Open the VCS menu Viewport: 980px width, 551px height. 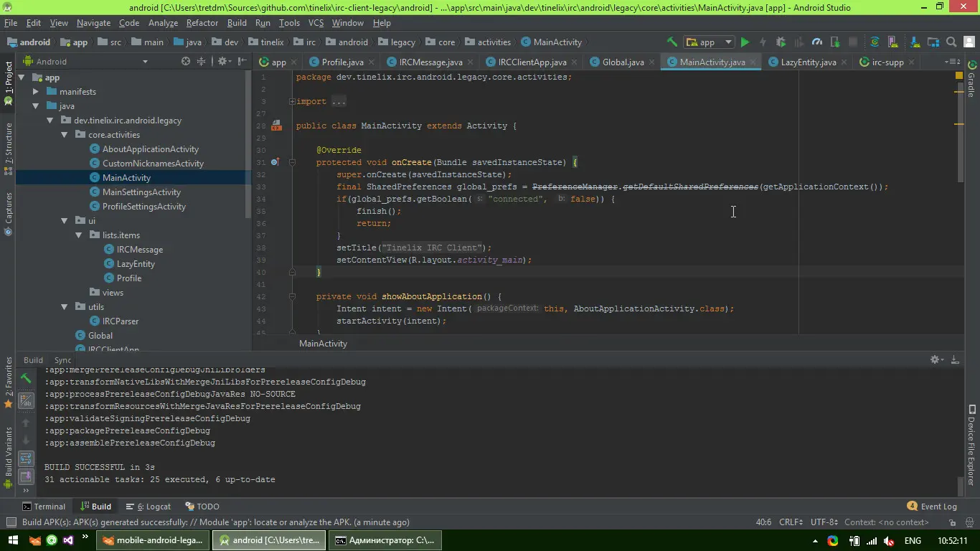click(316, 23)
